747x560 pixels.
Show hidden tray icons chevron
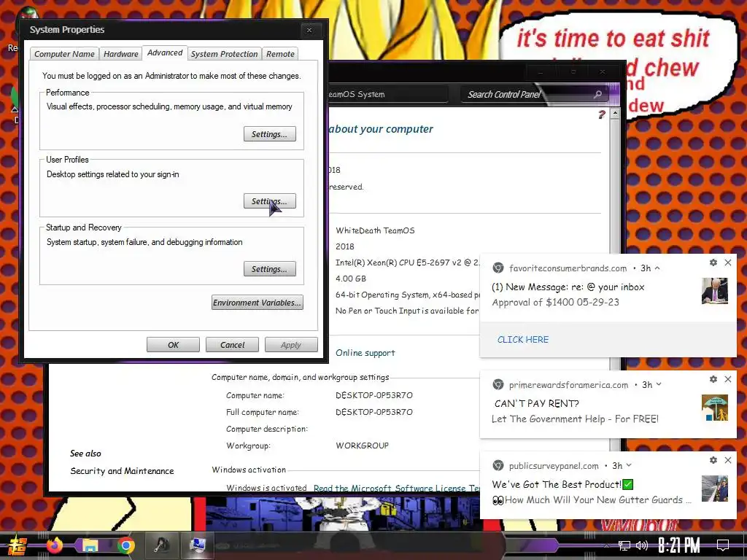point(606,545)
